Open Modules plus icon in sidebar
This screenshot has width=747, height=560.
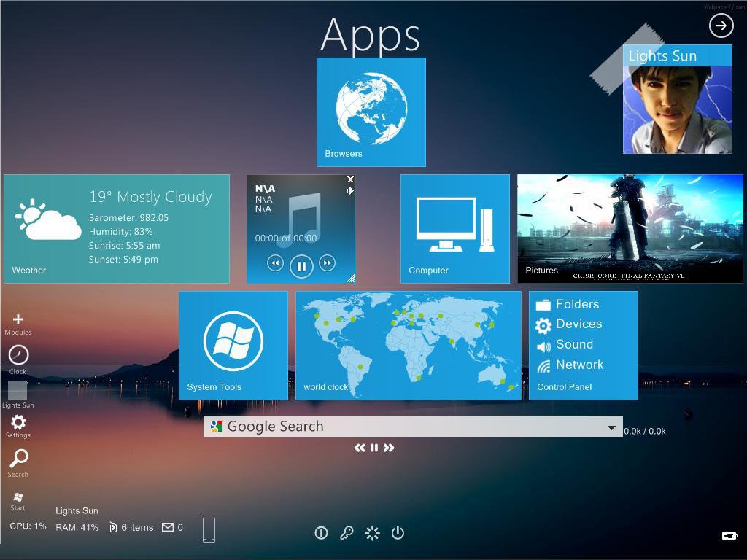[18, 319]
